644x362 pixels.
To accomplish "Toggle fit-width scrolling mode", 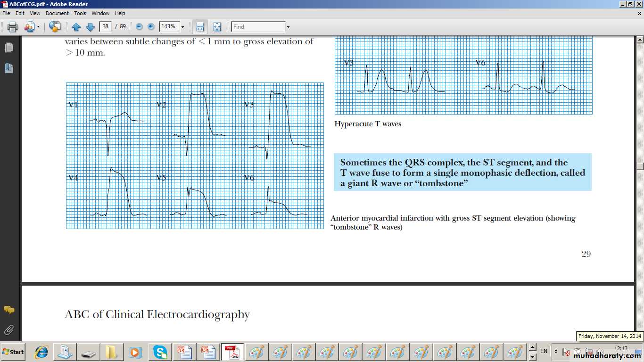I will point(200,27).
